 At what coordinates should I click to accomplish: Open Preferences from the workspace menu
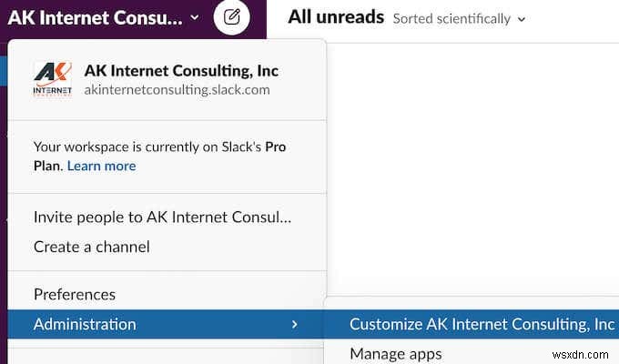point(75,294)
